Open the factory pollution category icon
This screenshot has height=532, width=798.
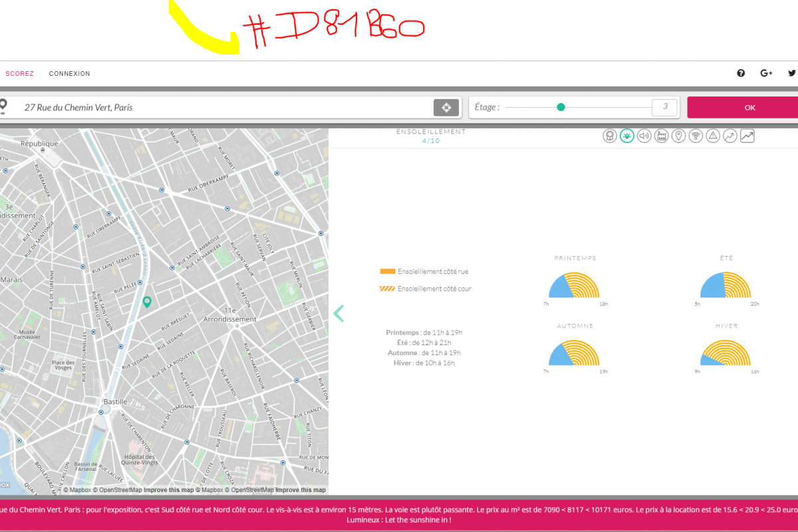tap(661, 136)
